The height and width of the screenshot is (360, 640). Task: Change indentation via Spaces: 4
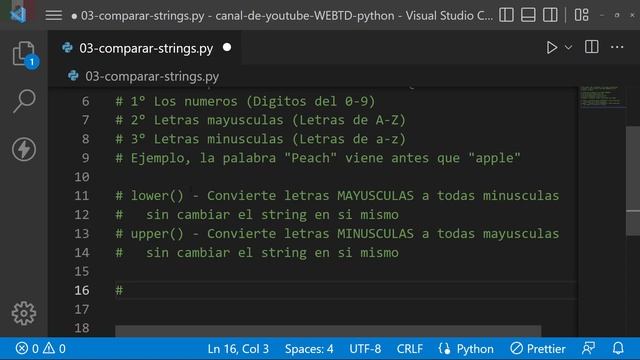(309, 349)
